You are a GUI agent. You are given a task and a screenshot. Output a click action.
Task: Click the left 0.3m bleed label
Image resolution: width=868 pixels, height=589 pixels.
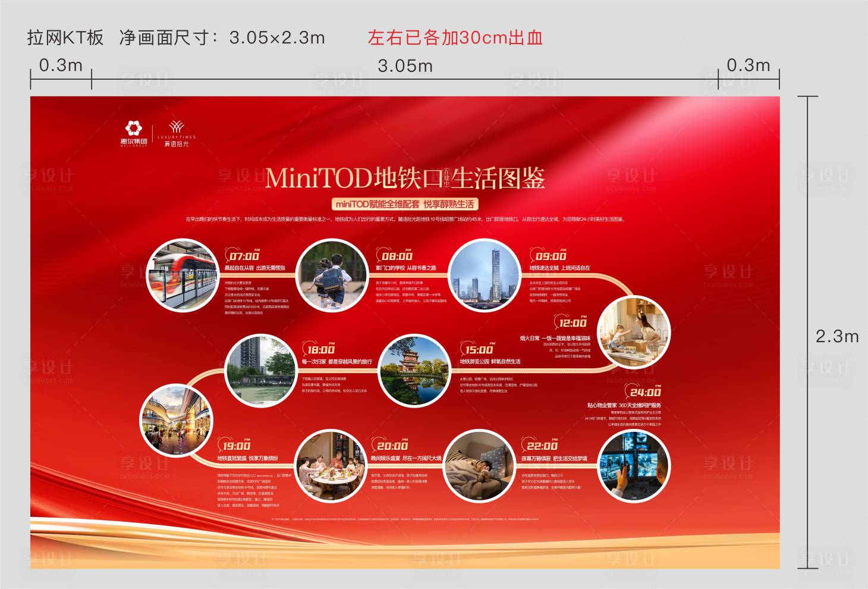click(x=61, y=65)
